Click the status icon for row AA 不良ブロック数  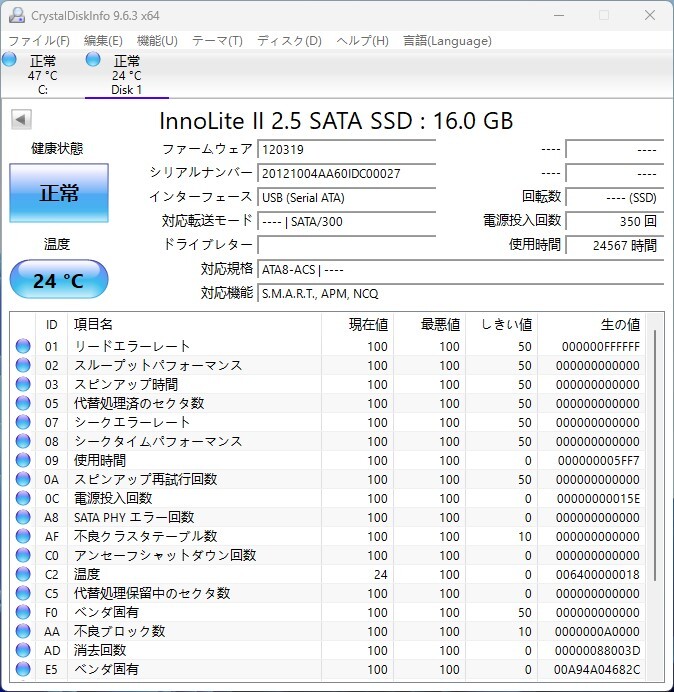point(23,631)
